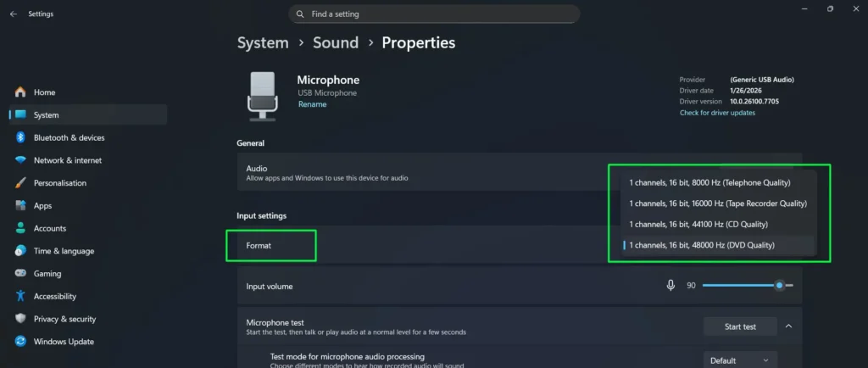
Task: Select 48000 Hz DVD Quality format
Action: coord(718,245)
